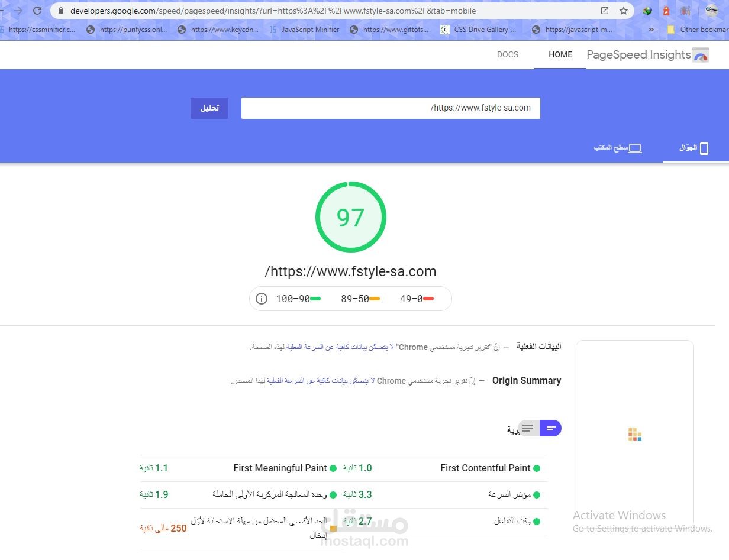This screenshot has width=729, height=560.
Task: Go forward with the browser forward arrow
Action: pyautogui.click(x=18, y=11)
